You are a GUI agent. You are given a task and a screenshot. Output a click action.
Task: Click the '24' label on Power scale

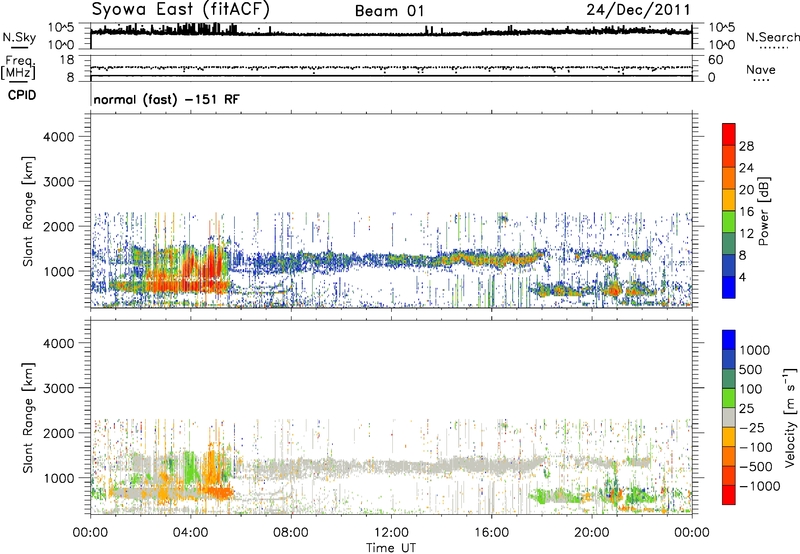[746, 168]
